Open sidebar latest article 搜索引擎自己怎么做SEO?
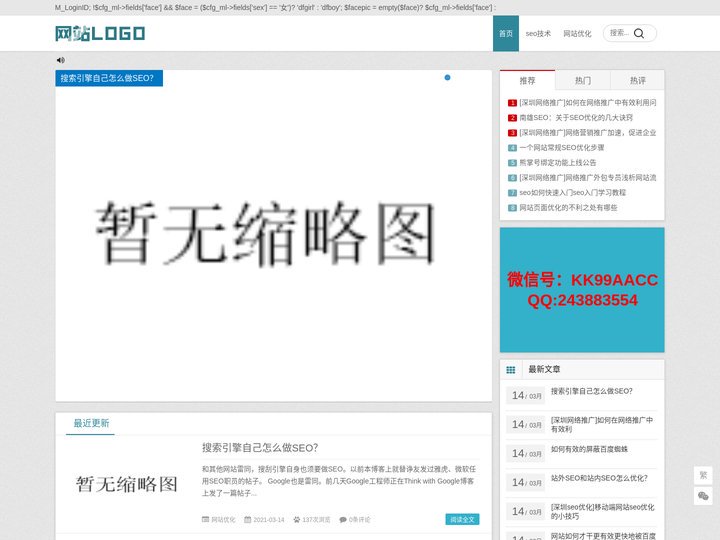720x540 pixels. click(591, 391)
